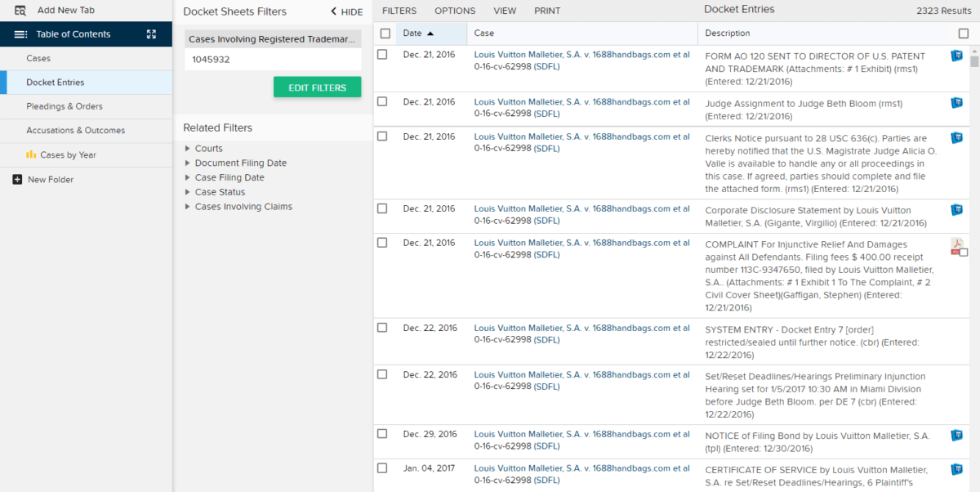980x492 pixels.
Task: Check the first Dec. 21, 2016 docket entry
Action: 381,56
